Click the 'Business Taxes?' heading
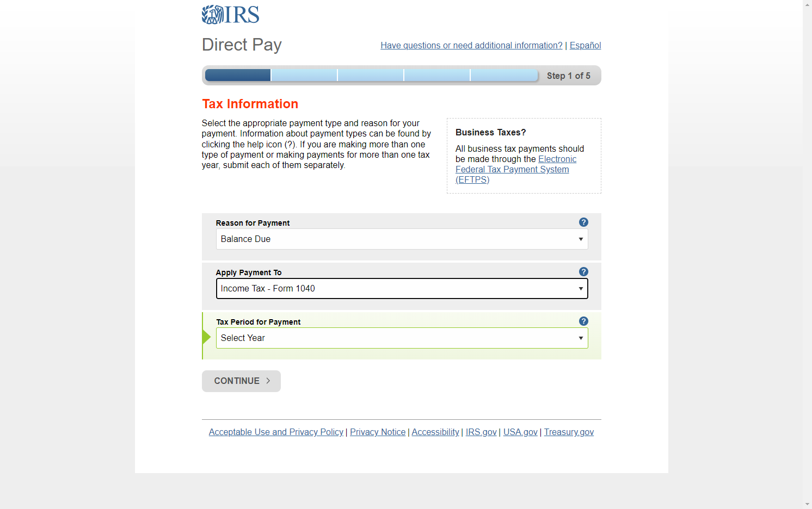 [490, 133]
